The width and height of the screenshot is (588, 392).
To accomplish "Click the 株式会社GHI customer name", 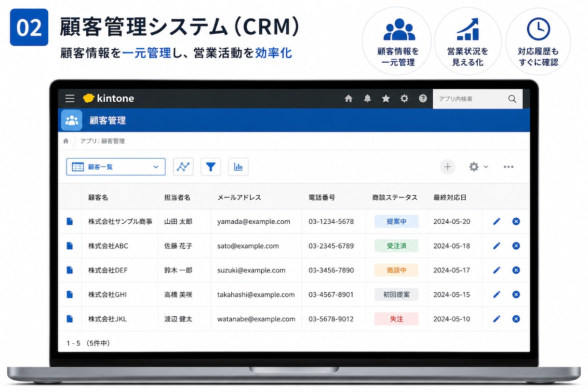I will 107,295.
